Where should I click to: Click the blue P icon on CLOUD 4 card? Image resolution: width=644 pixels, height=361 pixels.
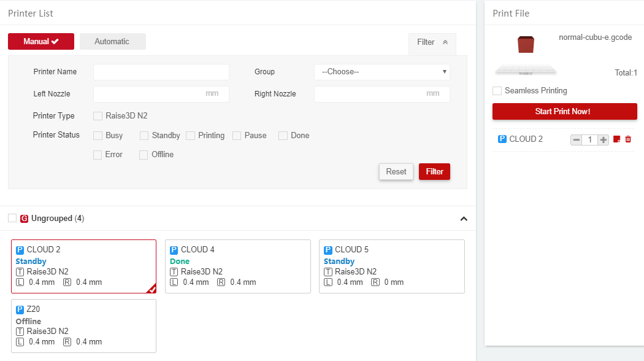(174, 250)
